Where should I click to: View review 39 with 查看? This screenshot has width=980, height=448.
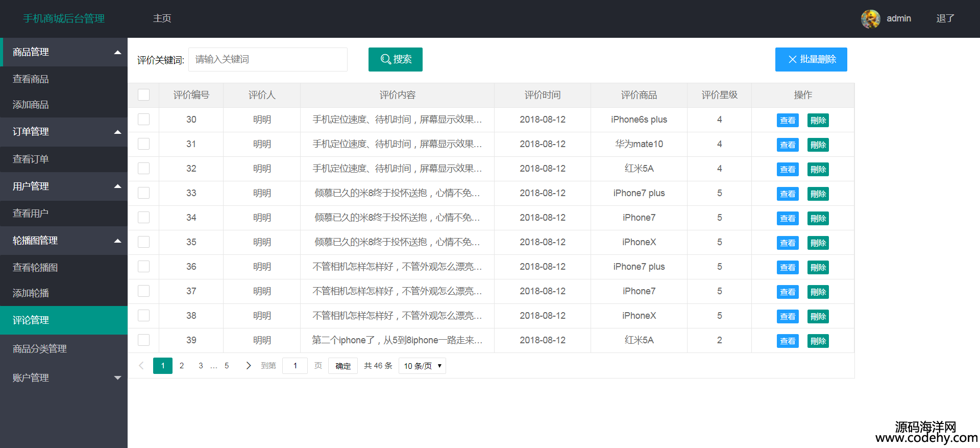[x=788, y=341]
